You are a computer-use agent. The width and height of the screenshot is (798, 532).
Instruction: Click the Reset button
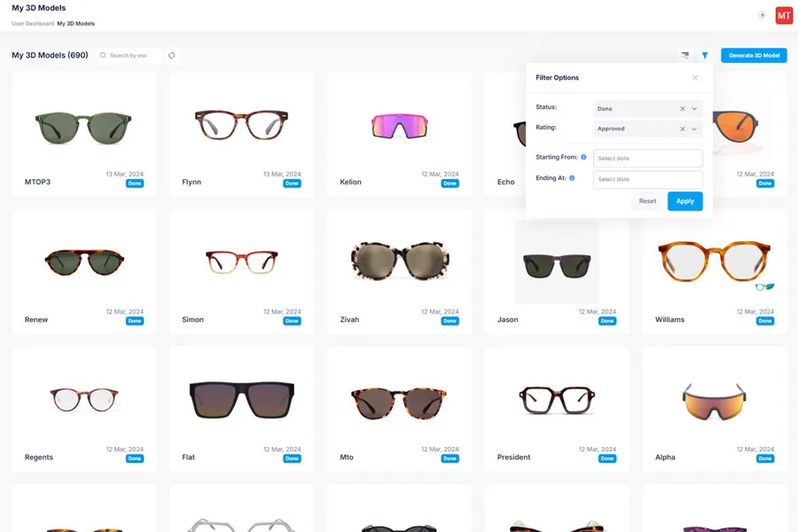click(x=647, y=201)
